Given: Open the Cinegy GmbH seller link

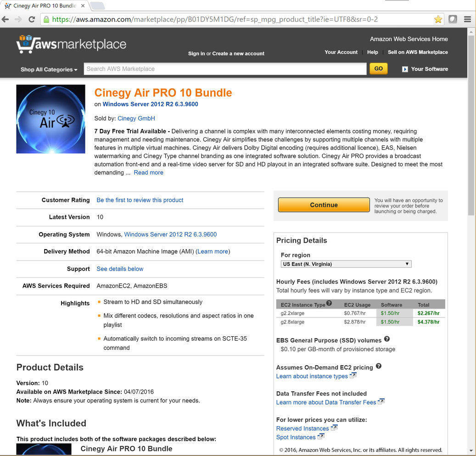Looking at the screenshot, I should tap(136, 118).
